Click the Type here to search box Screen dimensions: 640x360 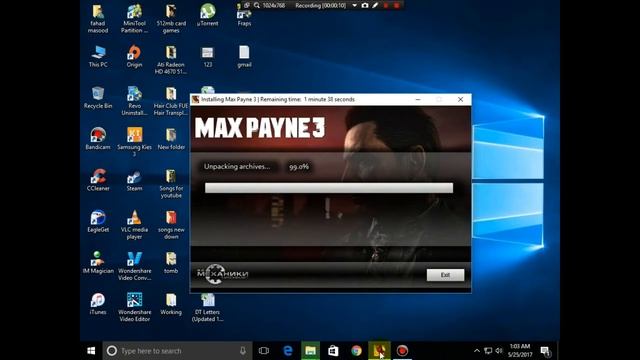177,351
